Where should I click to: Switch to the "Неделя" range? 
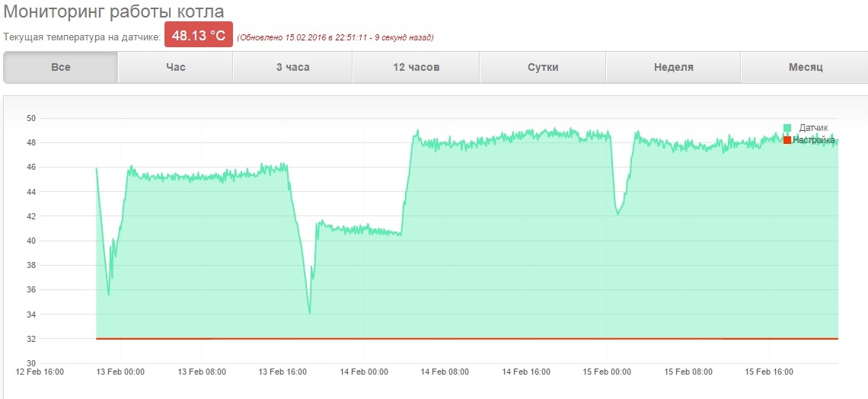click(673, 68)
